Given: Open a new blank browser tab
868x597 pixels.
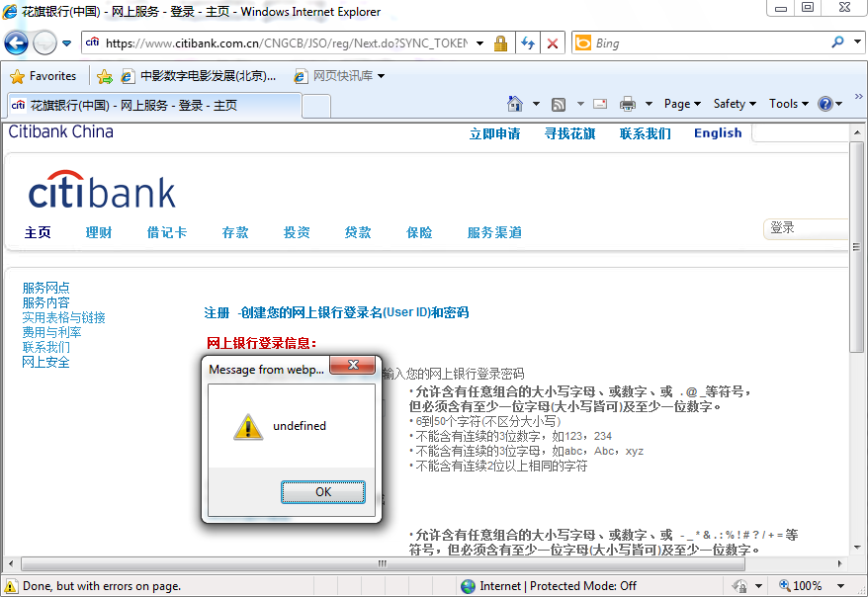Looking at the screenshot, I should coord(316,106).
